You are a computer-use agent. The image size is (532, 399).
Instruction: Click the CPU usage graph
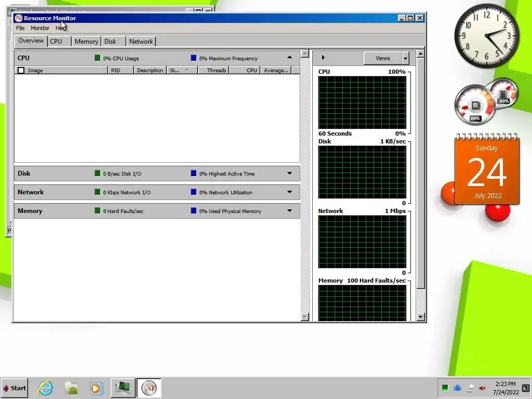pyautogui.click(x=362, y=102)
